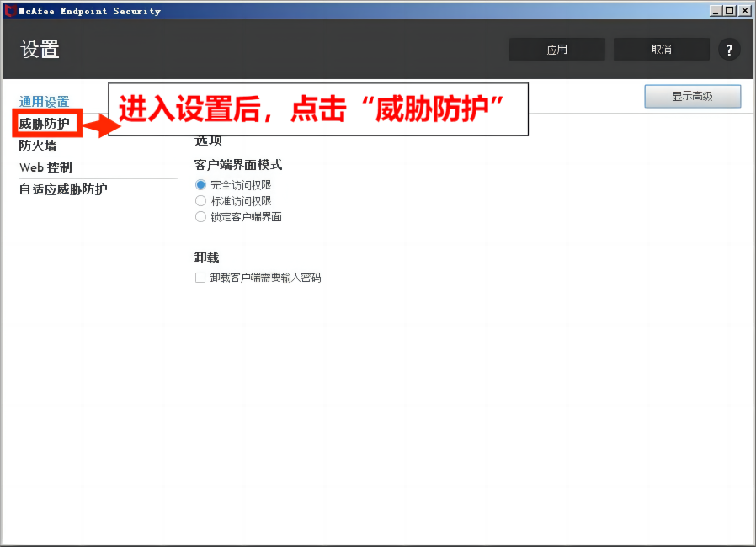The width and height of the screenshot is (756, 547).
Task: Minimize the McAfee Endpoint Security window
Action: pos(716,11)
